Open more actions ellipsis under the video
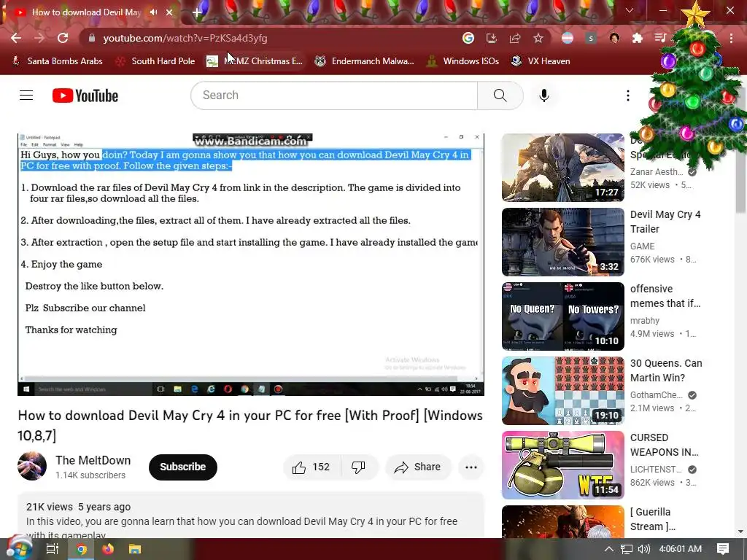 tap(471, 467)
